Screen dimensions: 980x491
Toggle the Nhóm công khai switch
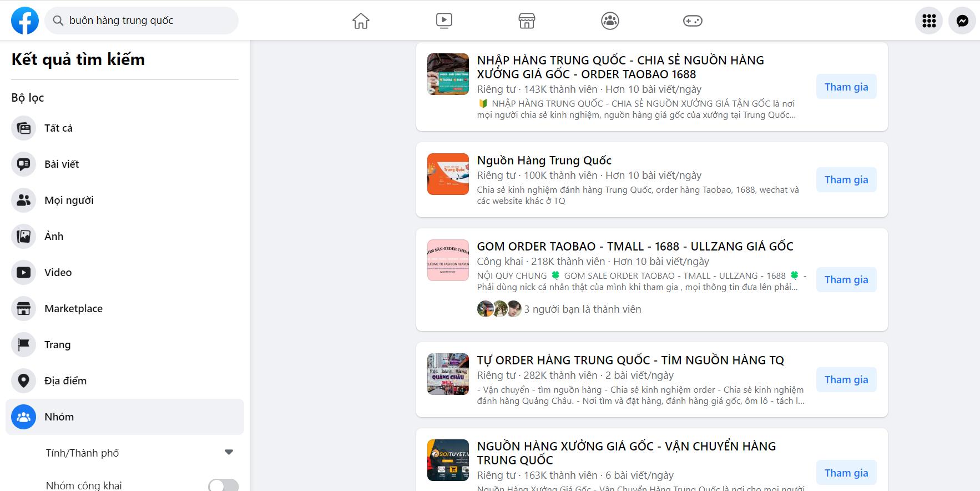[x=223, y=485]
